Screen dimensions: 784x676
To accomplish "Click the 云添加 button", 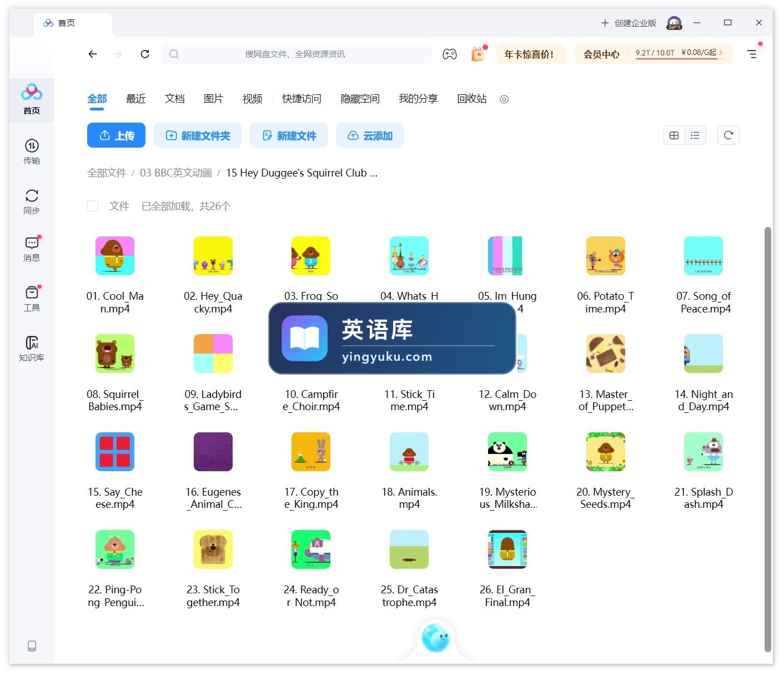I will pos(370,135).
